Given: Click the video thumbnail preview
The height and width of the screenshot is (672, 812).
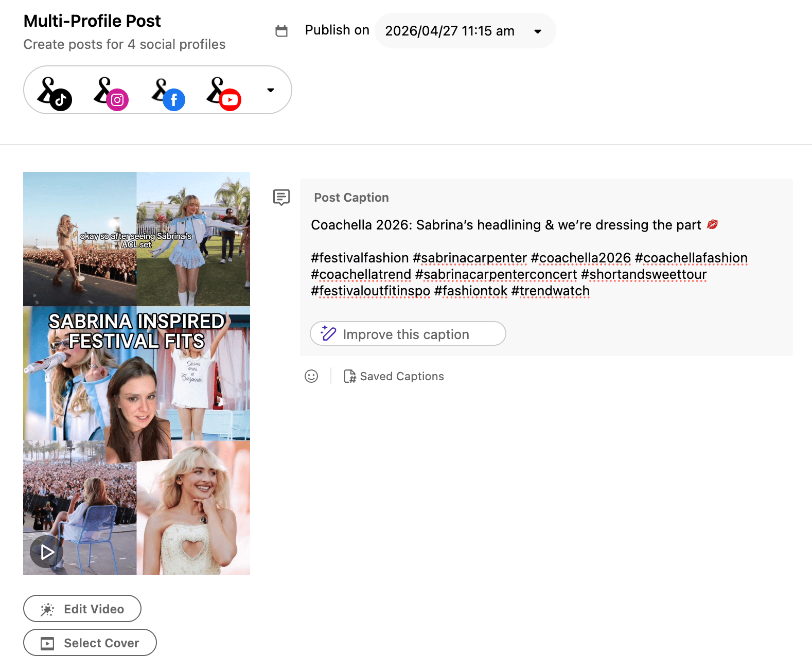Looking at the screenshot, I should (136, 373).
